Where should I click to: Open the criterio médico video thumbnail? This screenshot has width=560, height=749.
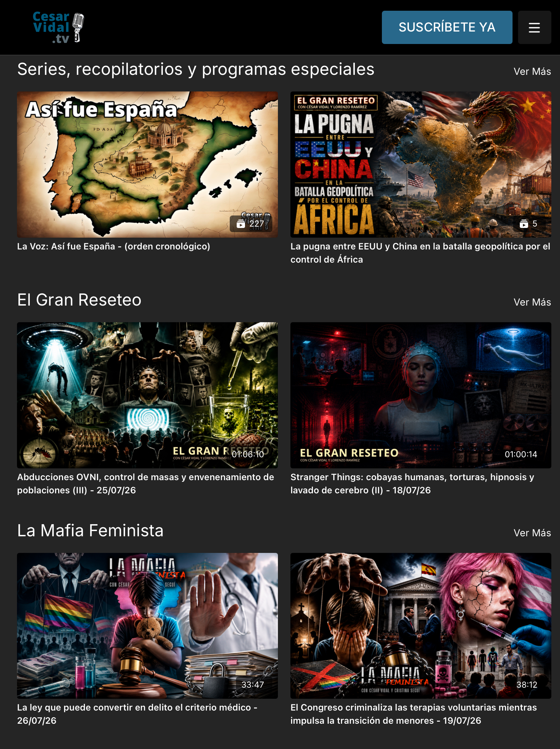coord(148,626)
